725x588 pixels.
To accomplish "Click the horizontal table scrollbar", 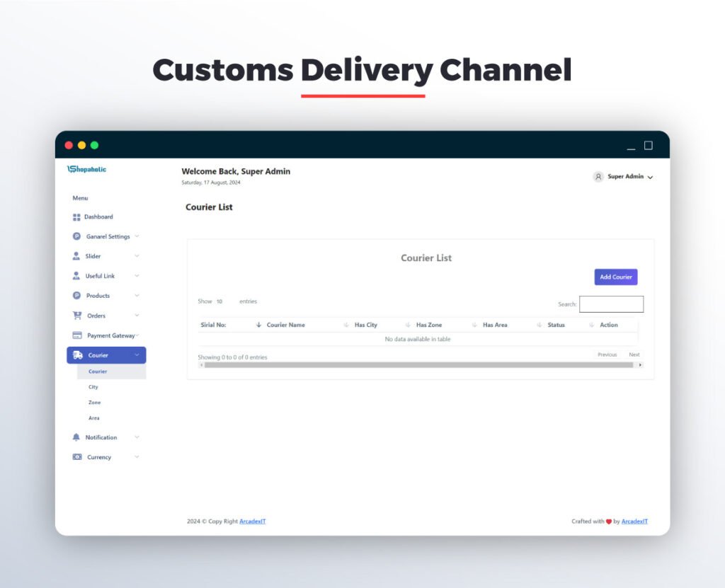I will (418, 365).
